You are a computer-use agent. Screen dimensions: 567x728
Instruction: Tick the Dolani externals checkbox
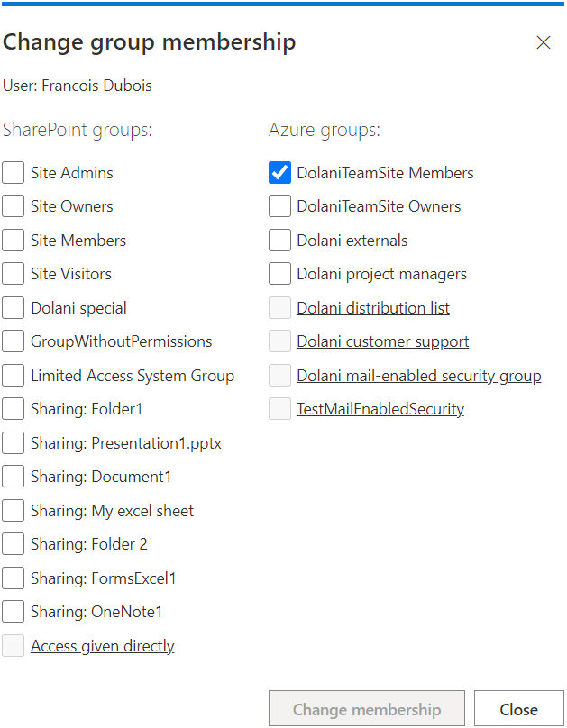(280, 240)
